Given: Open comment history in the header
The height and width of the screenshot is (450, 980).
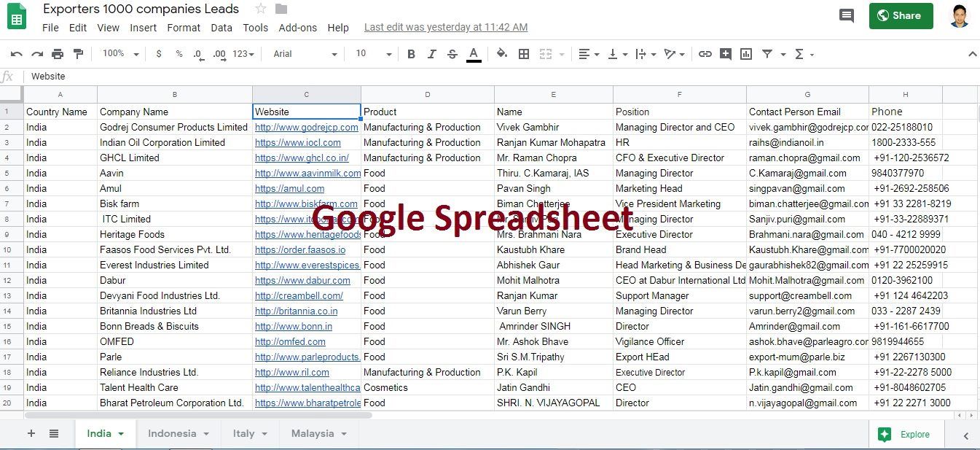Looking at the screenshot, I should pyautogui.click(x=847, y=15).
